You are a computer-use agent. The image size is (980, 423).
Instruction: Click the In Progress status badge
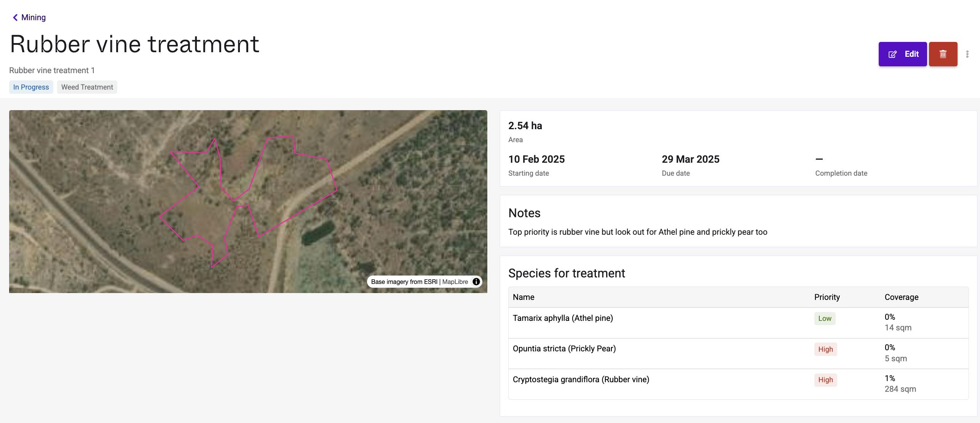[x=31, y=87]
